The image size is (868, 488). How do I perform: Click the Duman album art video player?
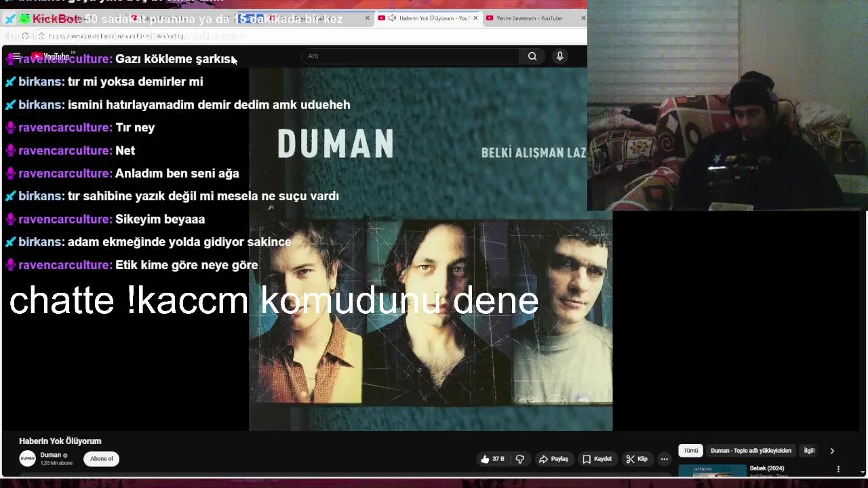click(431, 249)
